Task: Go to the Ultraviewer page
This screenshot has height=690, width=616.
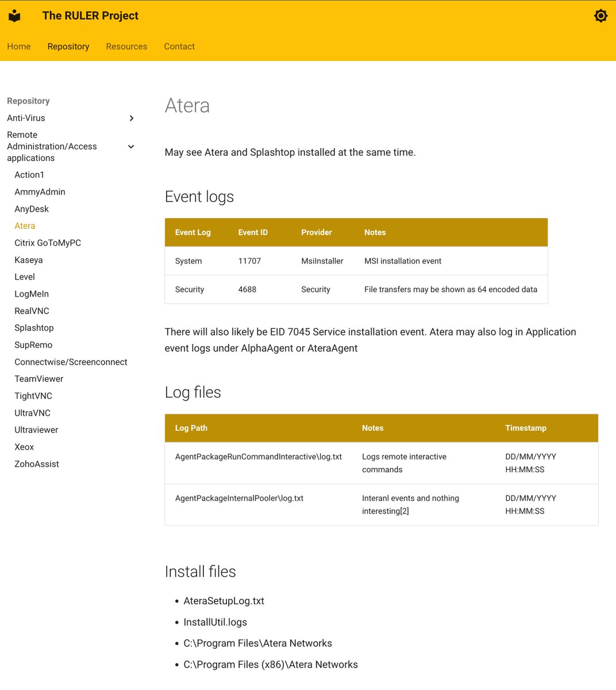Action: pyautogui.click(x=36, y=430)
